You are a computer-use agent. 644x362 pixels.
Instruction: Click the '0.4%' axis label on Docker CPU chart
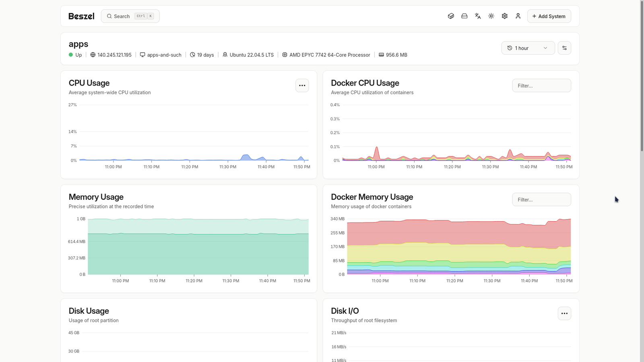[335, 105]
